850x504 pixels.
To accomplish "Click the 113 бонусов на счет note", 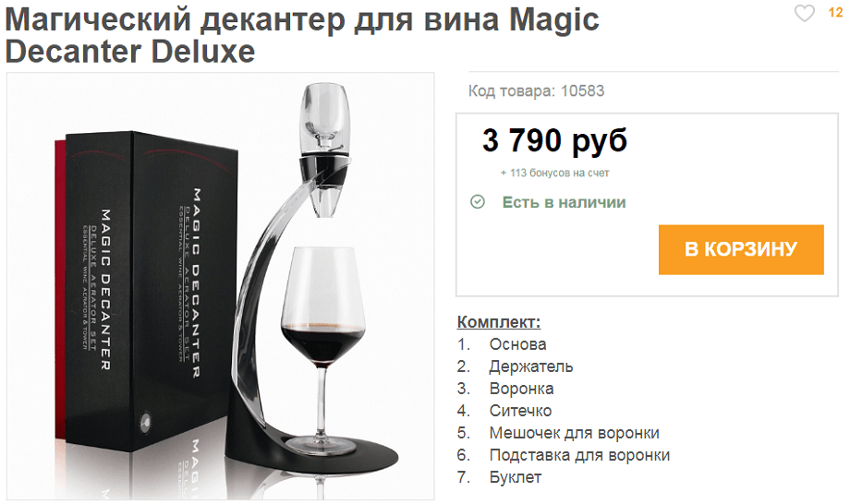I will [x=554, y=174].
